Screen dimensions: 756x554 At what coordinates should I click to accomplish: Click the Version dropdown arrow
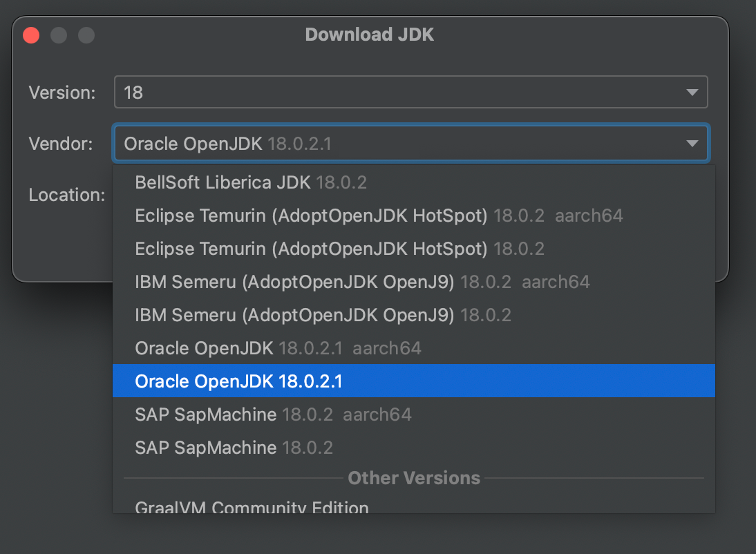[x=692, y=92]
